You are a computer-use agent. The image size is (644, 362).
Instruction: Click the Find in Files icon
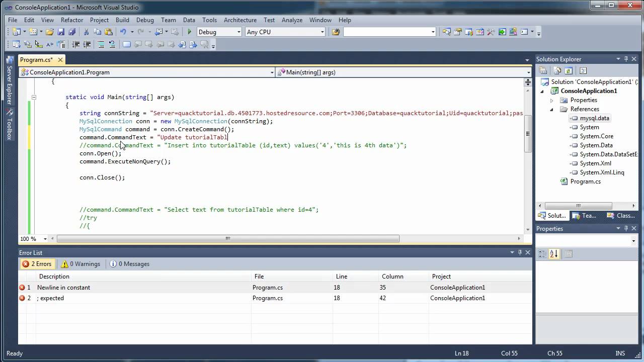pyautogui.click(x=336, y=32)
